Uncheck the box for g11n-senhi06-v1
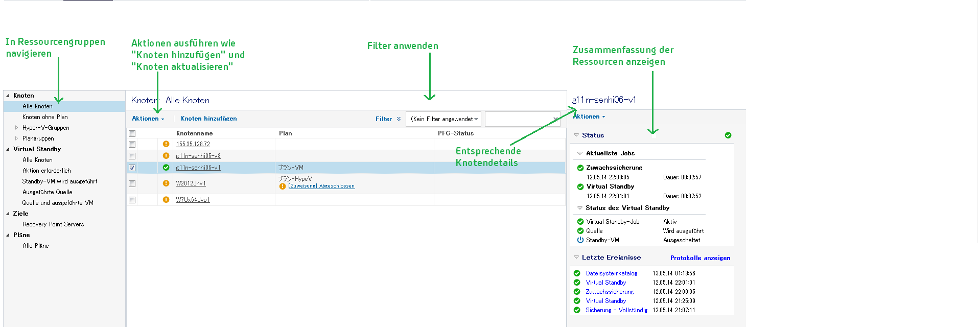 point(132,168)
